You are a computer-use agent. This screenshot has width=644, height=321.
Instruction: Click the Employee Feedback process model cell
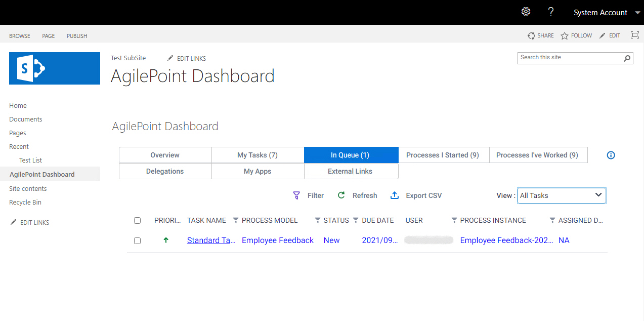[x=278, y=240]
